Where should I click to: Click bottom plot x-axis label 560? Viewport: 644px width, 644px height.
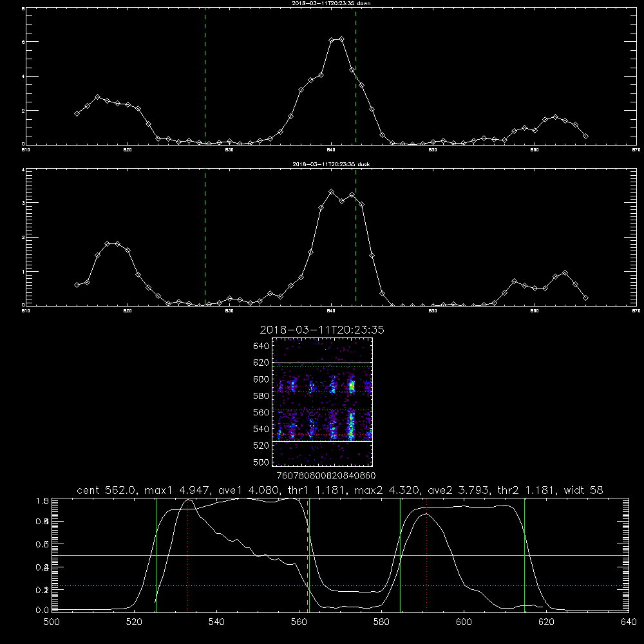(299, 622)
